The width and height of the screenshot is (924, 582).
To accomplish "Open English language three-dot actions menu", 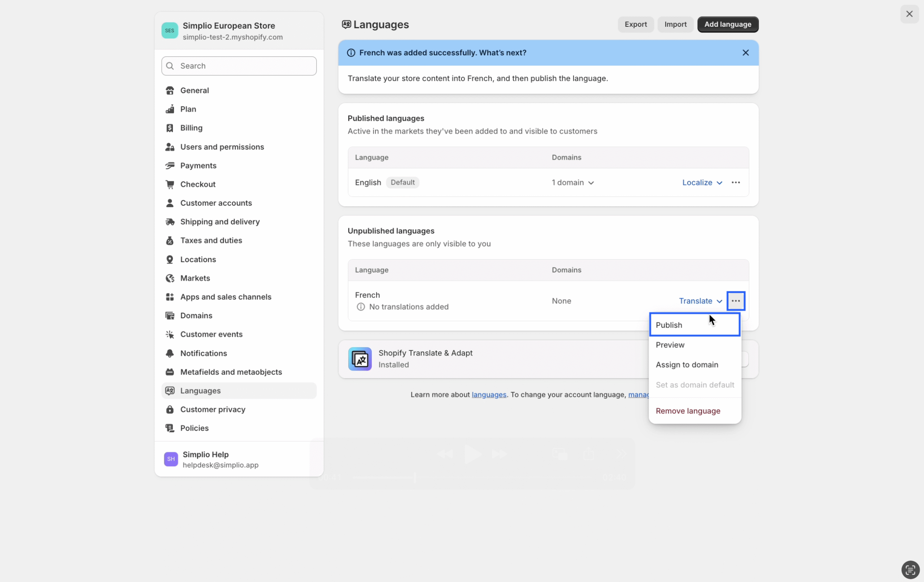I will tap(735, 182).
